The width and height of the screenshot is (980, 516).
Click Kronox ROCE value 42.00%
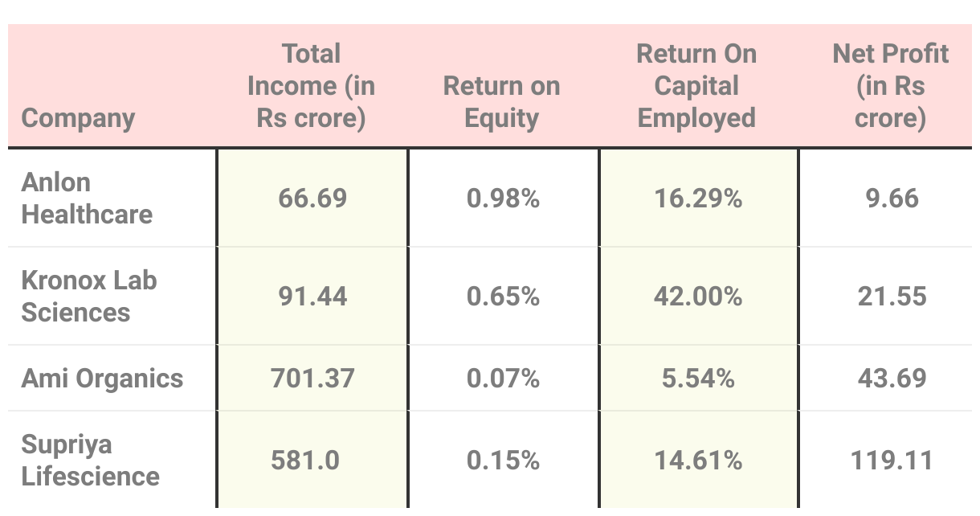tap(698, 297)
